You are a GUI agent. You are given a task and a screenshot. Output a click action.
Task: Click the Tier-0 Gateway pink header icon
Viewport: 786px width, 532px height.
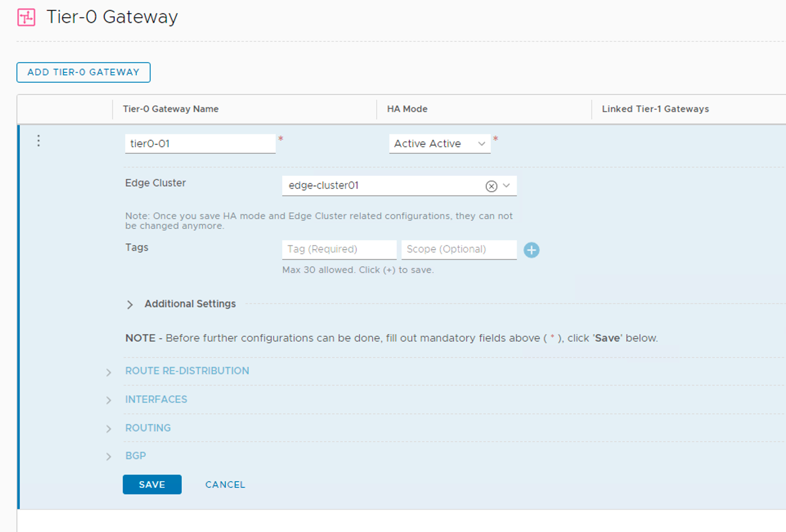(x=26, y=18)
